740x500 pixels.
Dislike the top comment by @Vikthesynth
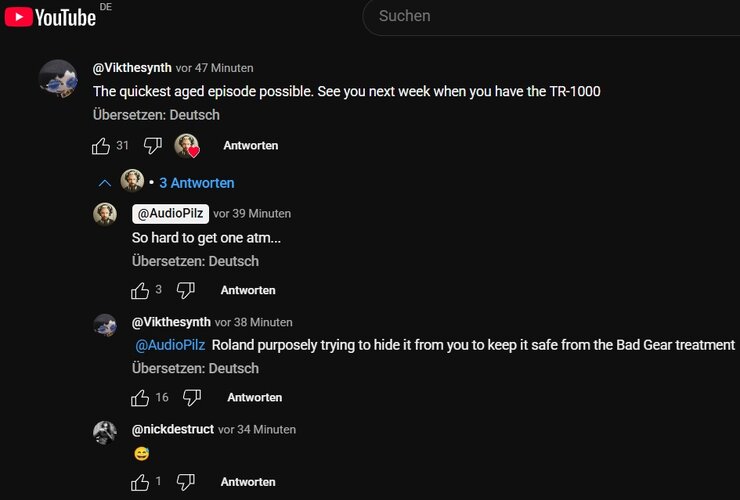[153, 146]
